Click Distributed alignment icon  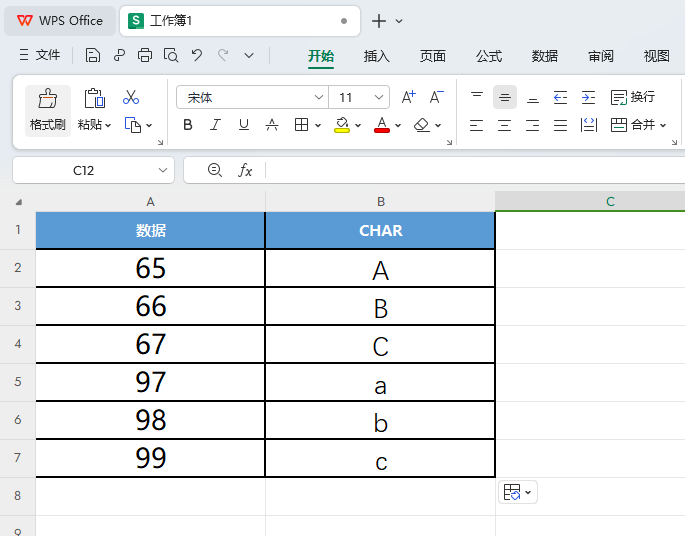(x=588, y=125)
